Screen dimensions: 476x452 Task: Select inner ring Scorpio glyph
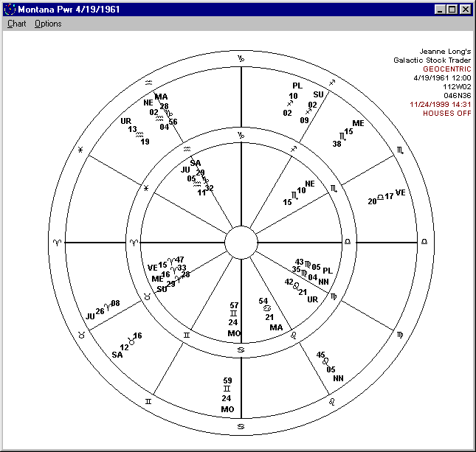click(334, 189)
